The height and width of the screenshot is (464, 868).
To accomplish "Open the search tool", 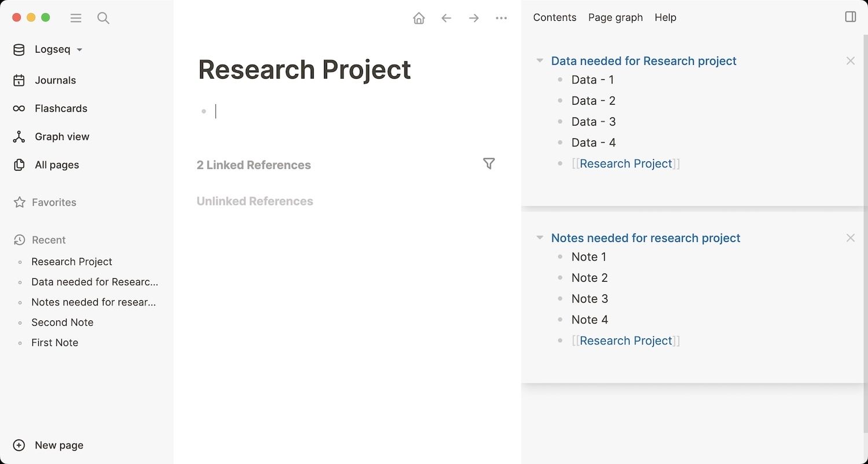I will tap(103, 18).
